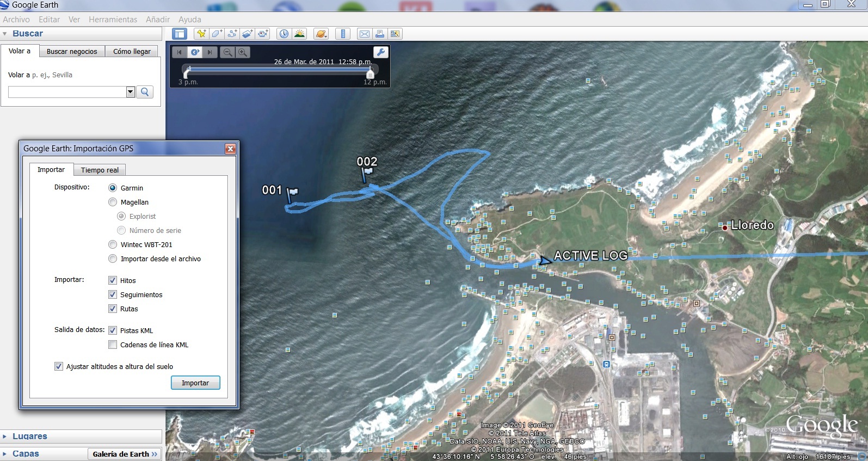Show historical imagery clock icon
Viewport: 868px width, 461px height.
click(x=284, y=34)
